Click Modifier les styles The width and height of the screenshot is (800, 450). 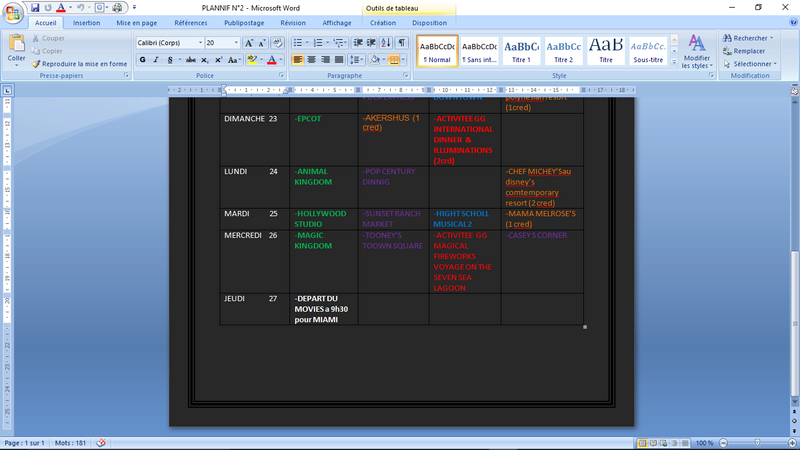point(696,52)
